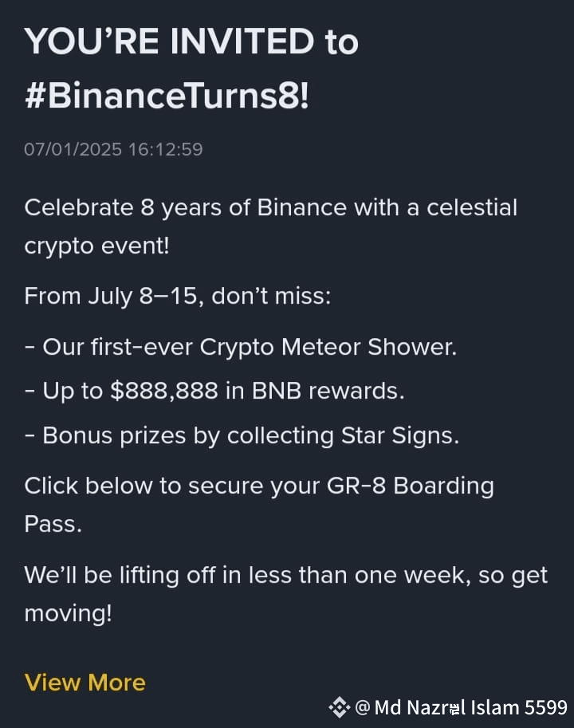Click the word moving! at paragraph end
Screen dimensions: 574x728
point(68,614)
